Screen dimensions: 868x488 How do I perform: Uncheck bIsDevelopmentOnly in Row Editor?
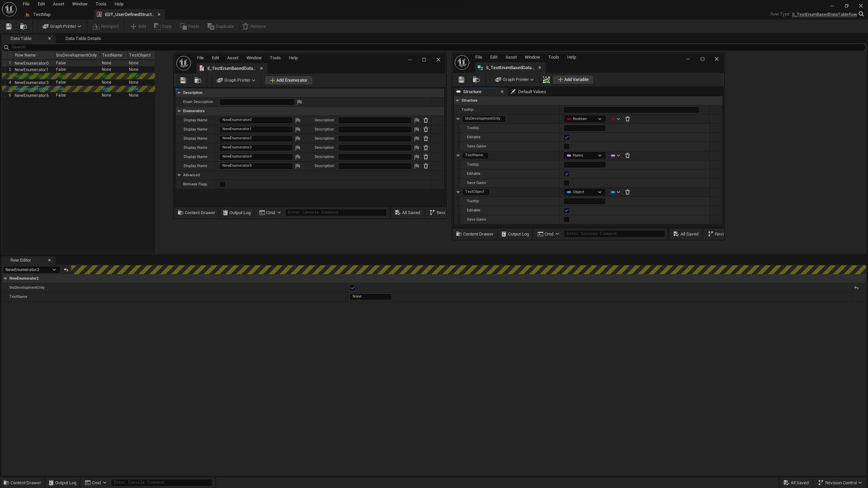tap(353, 288)
